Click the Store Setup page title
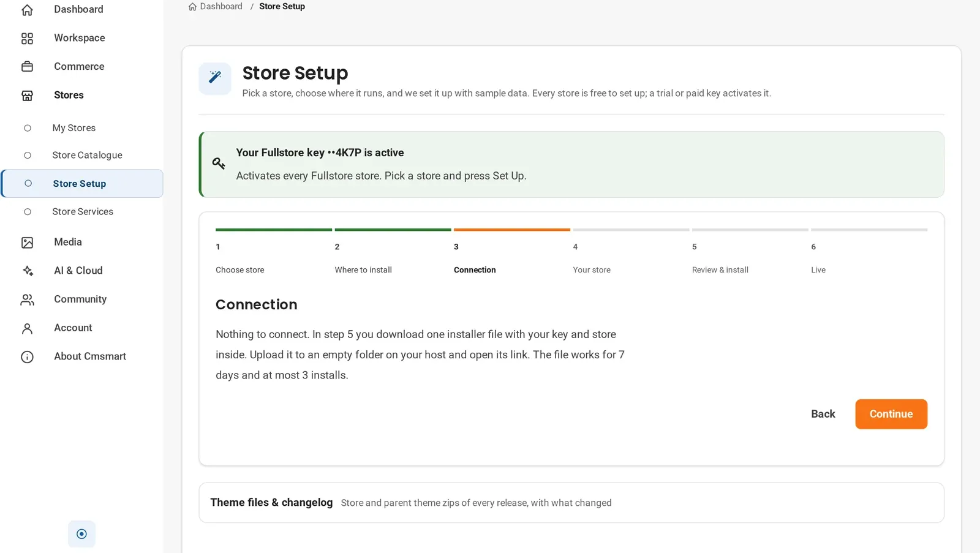Image resolution: width=980 pixels, height=553 pixels. (295, 73)
